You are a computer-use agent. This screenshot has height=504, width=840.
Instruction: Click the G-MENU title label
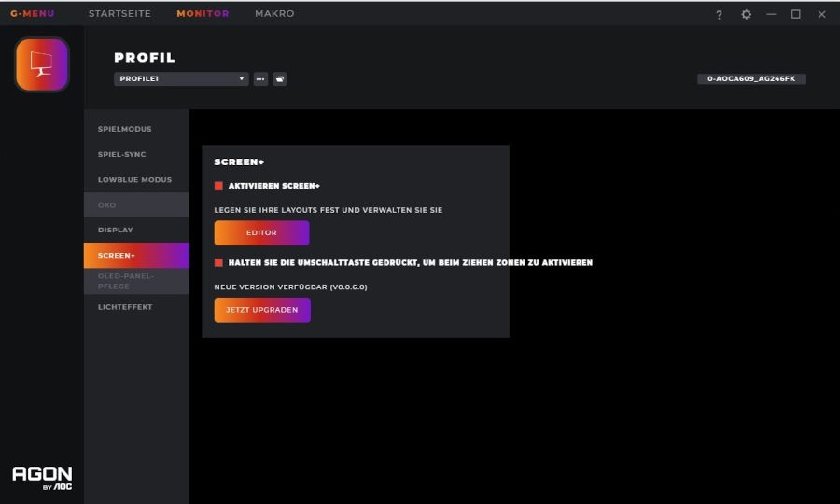tap(33, 13)
